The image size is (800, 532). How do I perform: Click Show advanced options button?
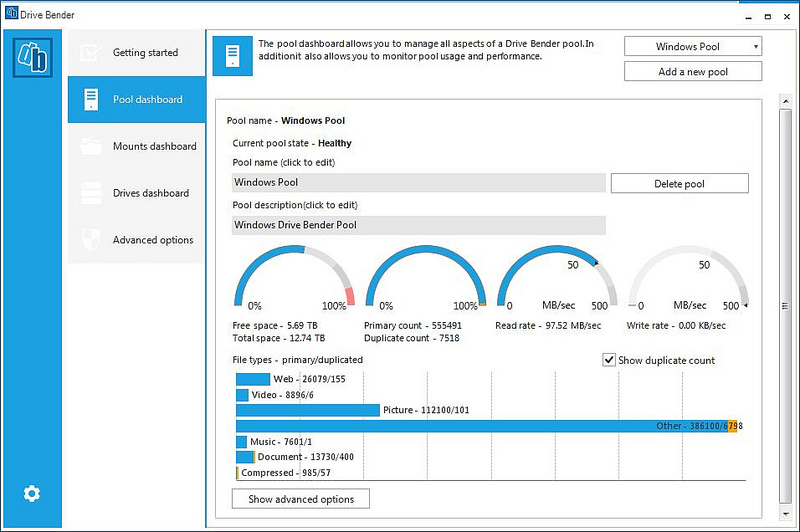[x=301, y=499]
